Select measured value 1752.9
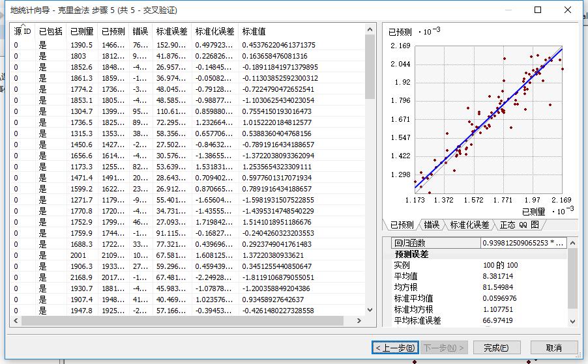588x364 pixels. [x=81, y=222]
